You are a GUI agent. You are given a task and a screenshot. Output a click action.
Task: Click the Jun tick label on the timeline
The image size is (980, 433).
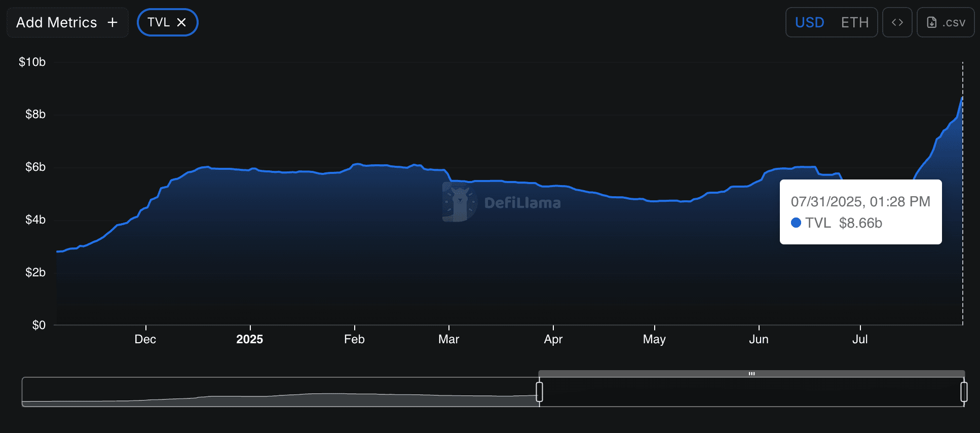coord(759,339)
